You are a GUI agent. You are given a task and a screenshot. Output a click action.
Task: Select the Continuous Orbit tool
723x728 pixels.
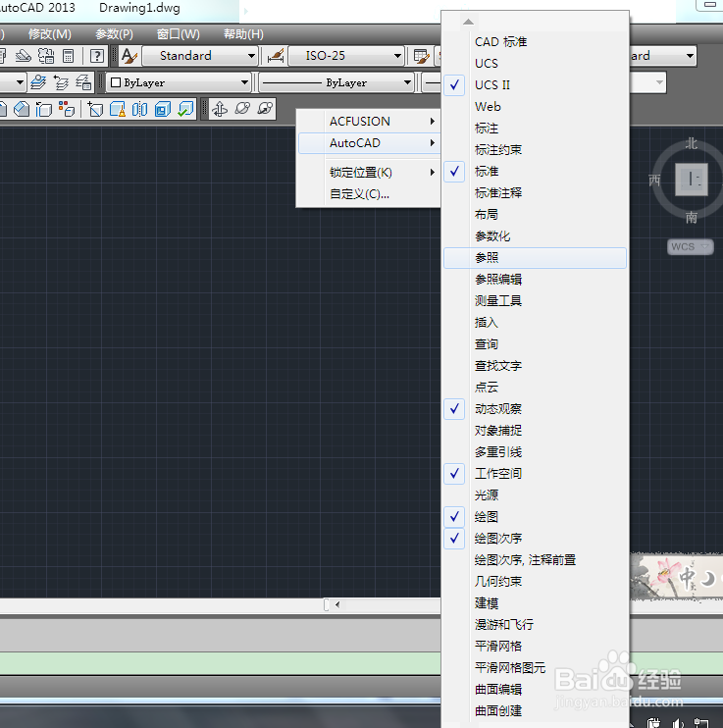[265, 109]
